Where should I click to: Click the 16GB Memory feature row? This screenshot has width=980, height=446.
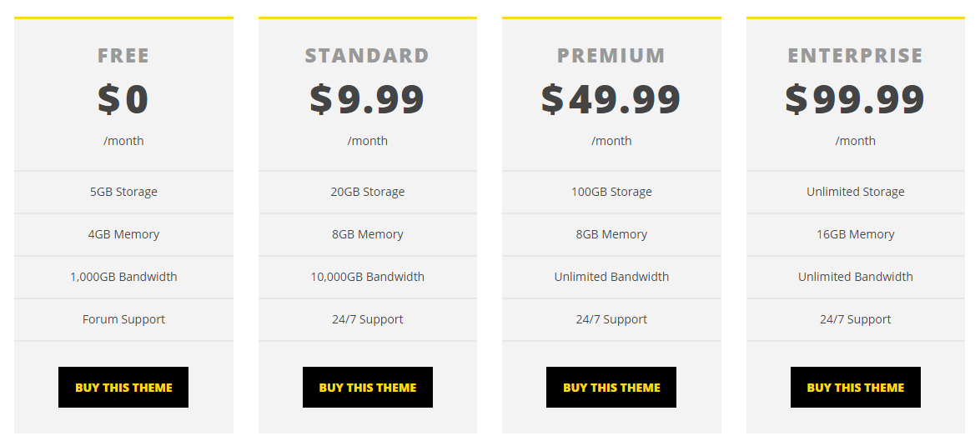click(856, 234)
